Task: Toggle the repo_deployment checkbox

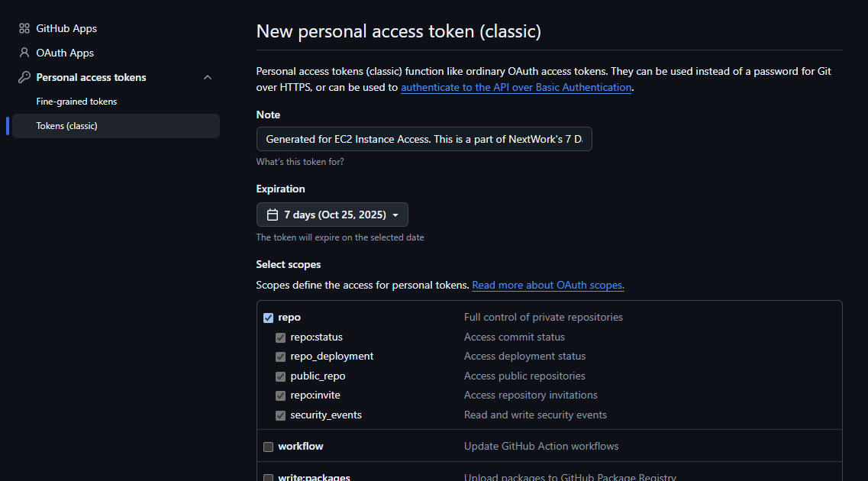Action: click(280, 356)
